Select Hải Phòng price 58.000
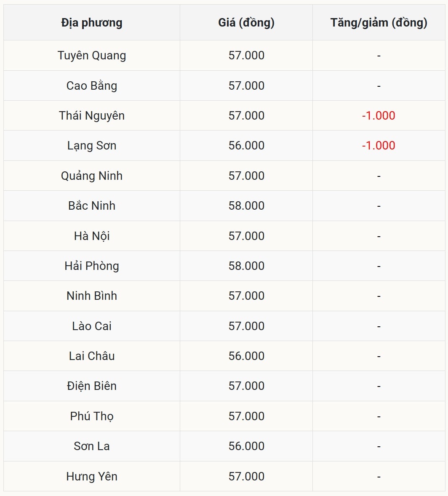 tap(246, 266)
